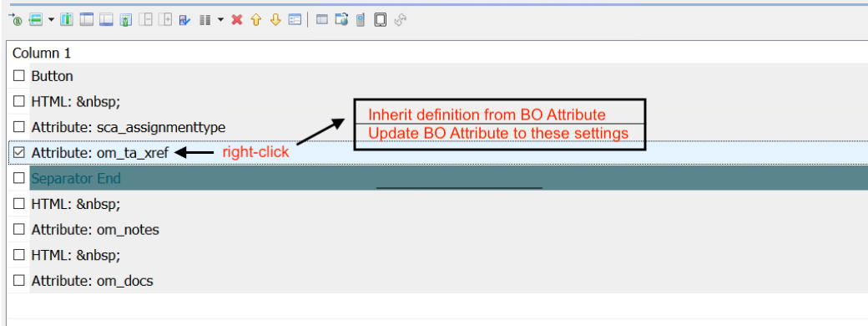The image size is (868, 326).
Task: Click the add column plus icon
Action: point(165,20)
